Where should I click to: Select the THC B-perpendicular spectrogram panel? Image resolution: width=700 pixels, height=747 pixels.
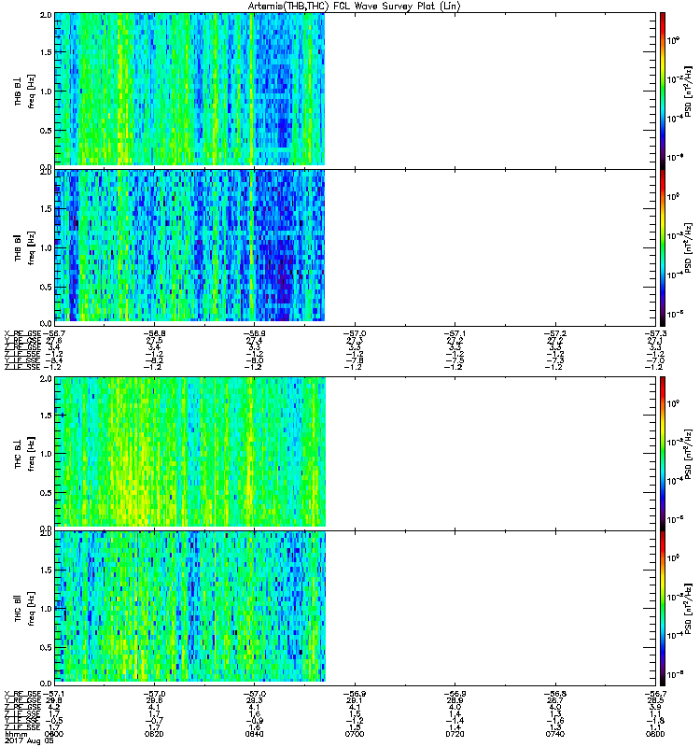[356, 453]
